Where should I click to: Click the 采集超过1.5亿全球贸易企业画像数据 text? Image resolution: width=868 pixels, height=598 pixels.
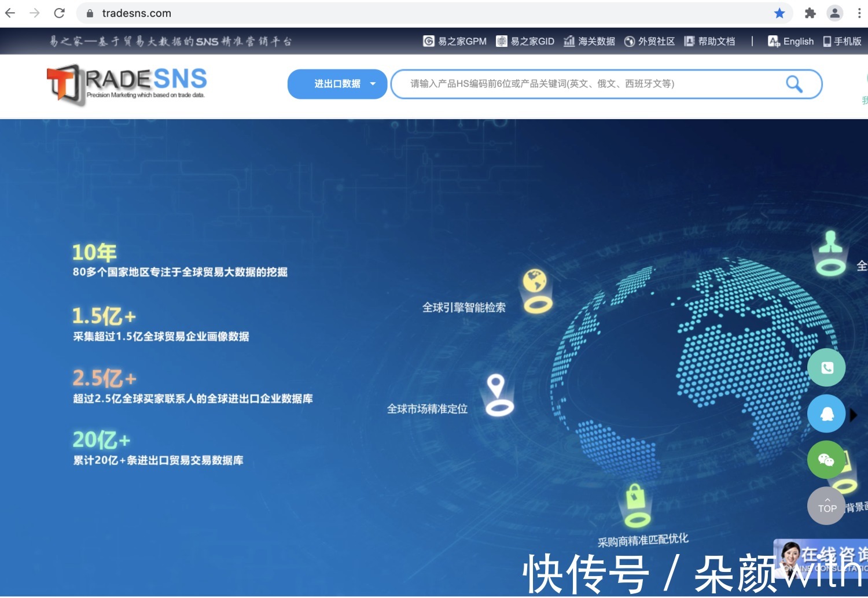tap(161, 337)
